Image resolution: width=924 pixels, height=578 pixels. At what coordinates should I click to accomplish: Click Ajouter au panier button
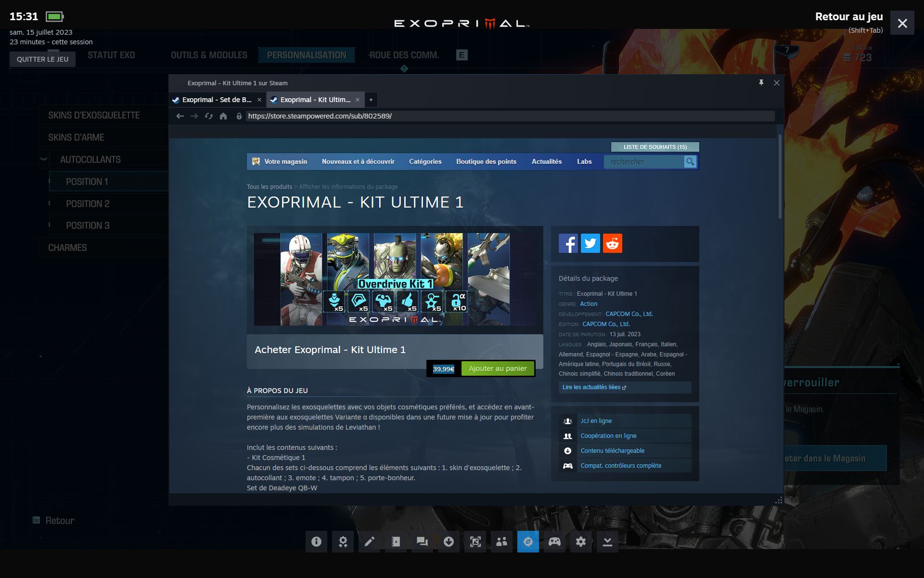coord(498,368)
